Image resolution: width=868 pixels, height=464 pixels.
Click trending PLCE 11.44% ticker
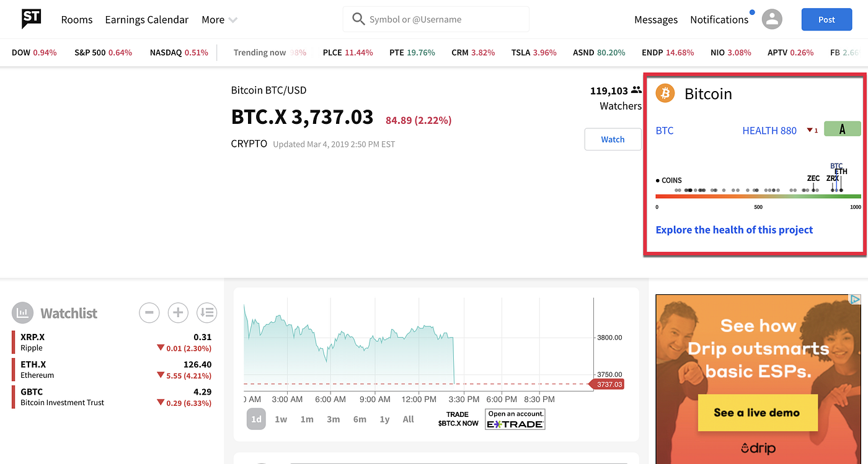(348, 53)
